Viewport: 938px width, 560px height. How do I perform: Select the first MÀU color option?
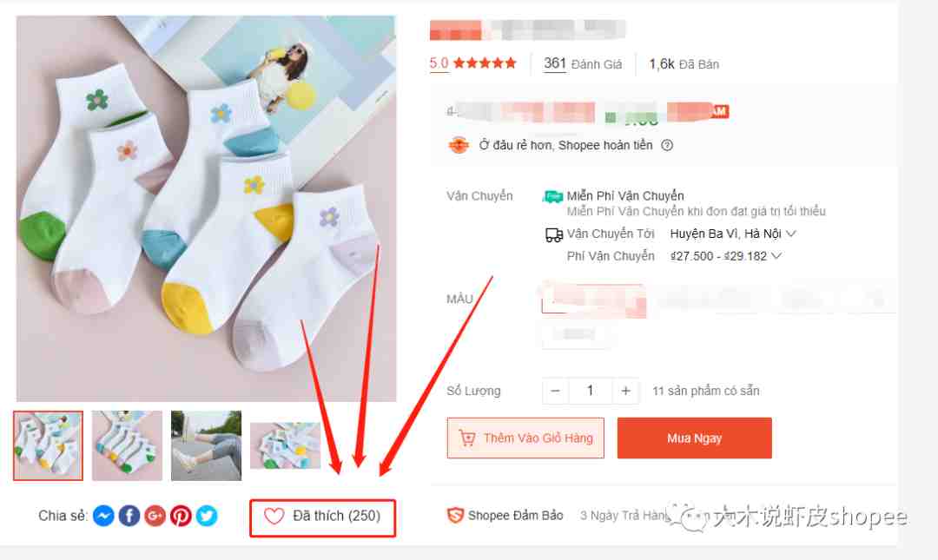[593, 299]
